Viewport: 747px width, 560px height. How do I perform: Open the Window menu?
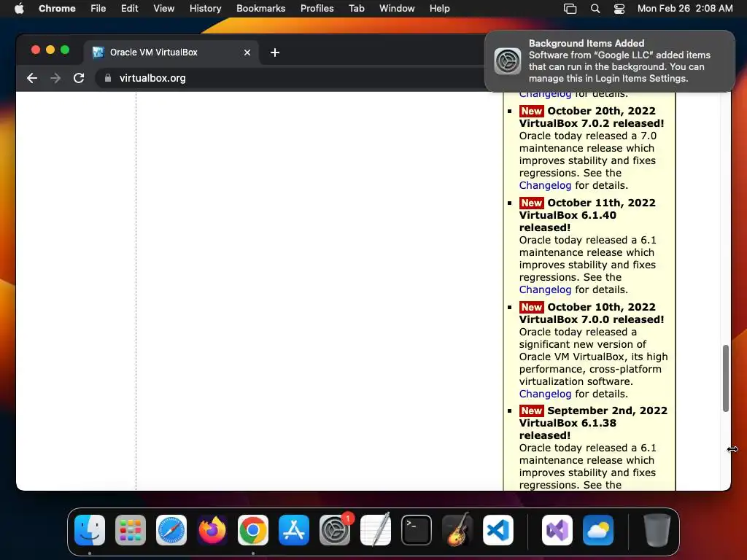coord(397,8)
